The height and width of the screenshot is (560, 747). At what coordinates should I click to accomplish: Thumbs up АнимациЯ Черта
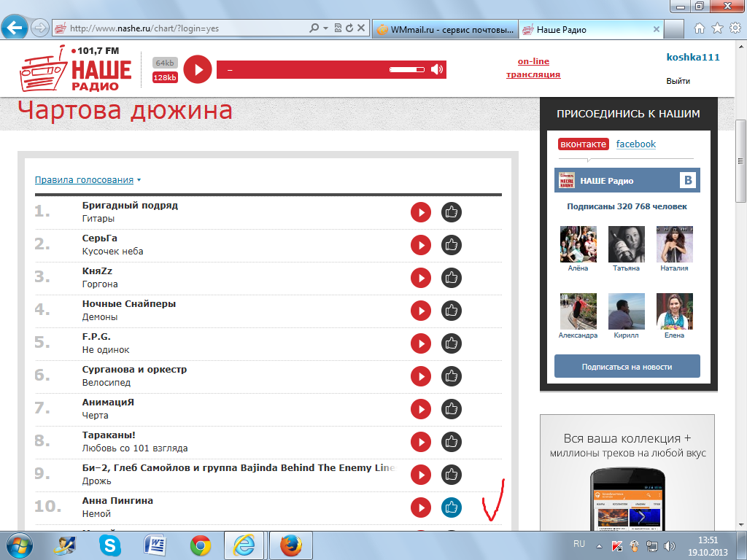451,410
